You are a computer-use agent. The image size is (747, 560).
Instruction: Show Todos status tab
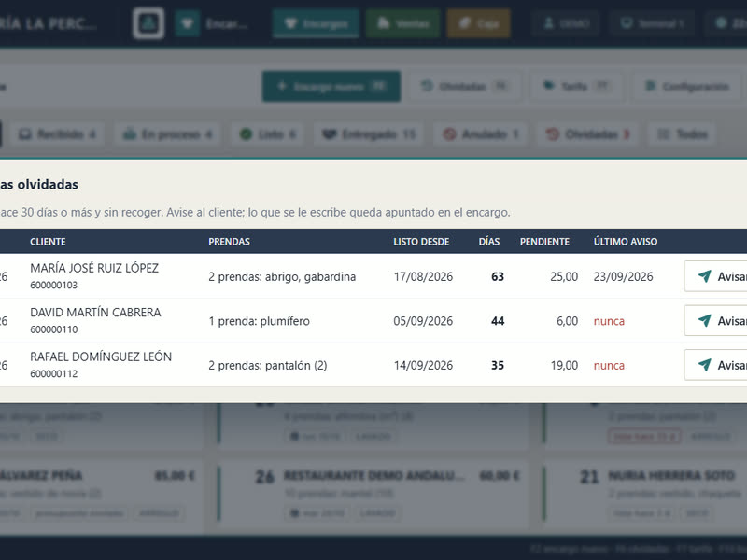683,134
